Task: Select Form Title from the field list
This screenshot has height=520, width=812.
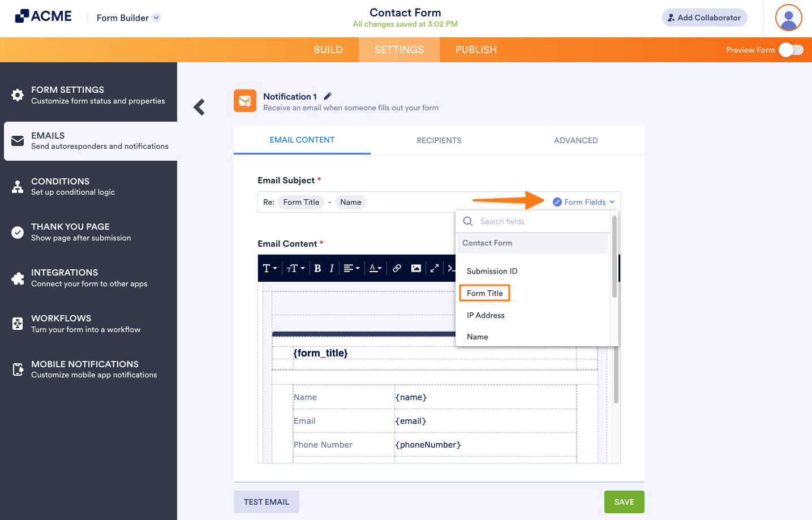Action: (x=484, y=293)
